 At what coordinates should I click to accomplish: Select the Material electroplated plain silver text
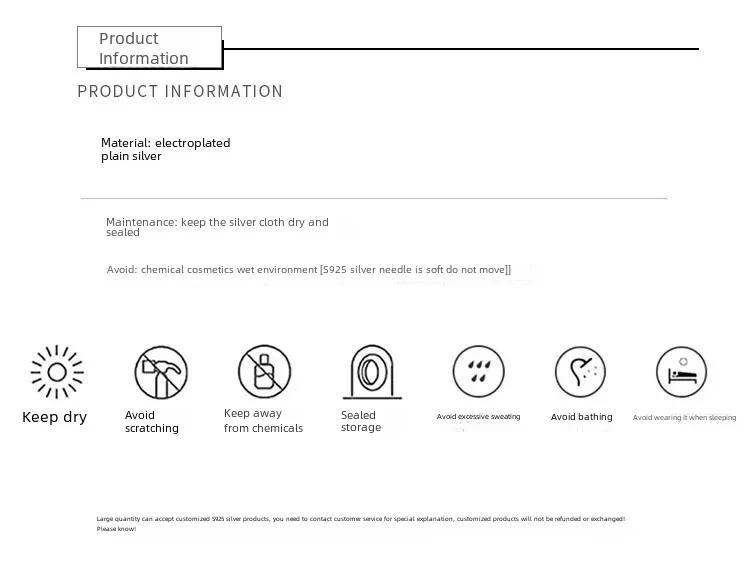165,149
